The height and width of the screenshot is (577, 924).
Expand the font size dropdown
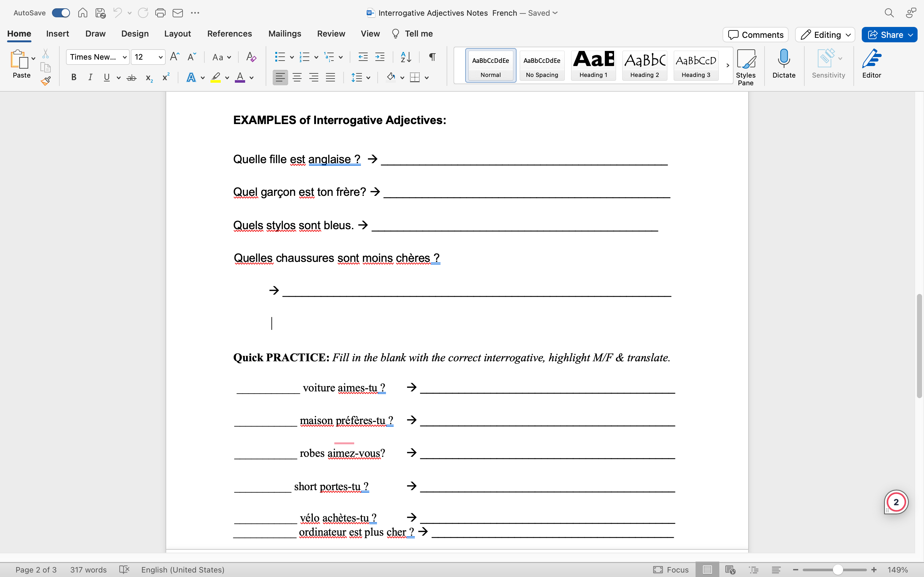point(161,57)
